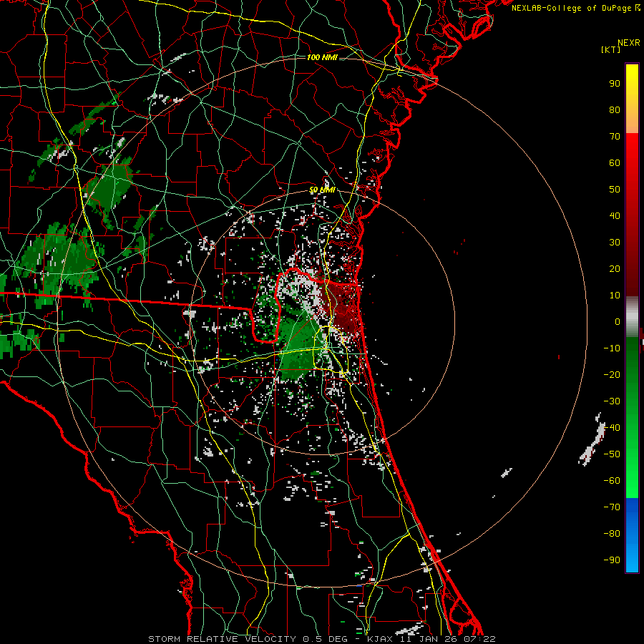Click the NEXR label above the scale
The image size is (644, 644).
tap(629, 43)
